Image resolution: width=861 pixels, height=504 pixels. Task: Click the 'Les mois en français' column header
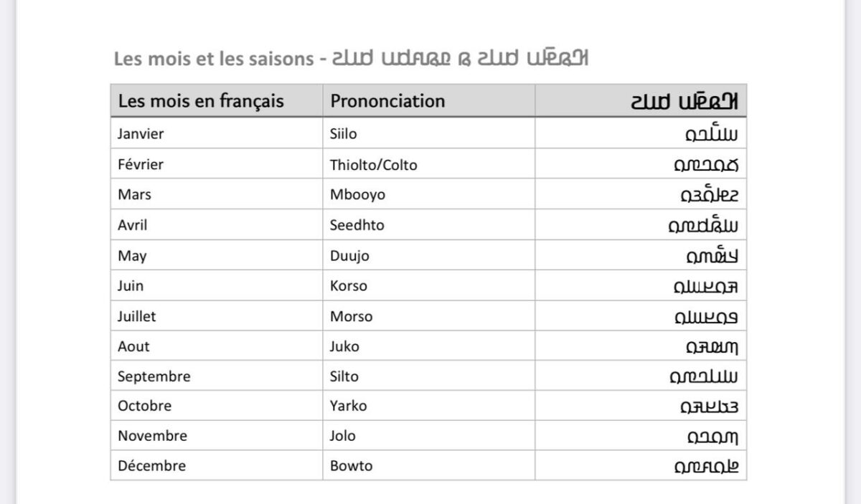pyautogui.click(x=201, y=101)
